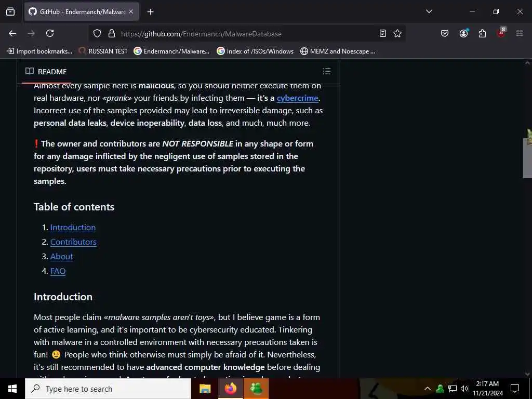
Task: Follow the cybercrime link
Action: (297, 98)
